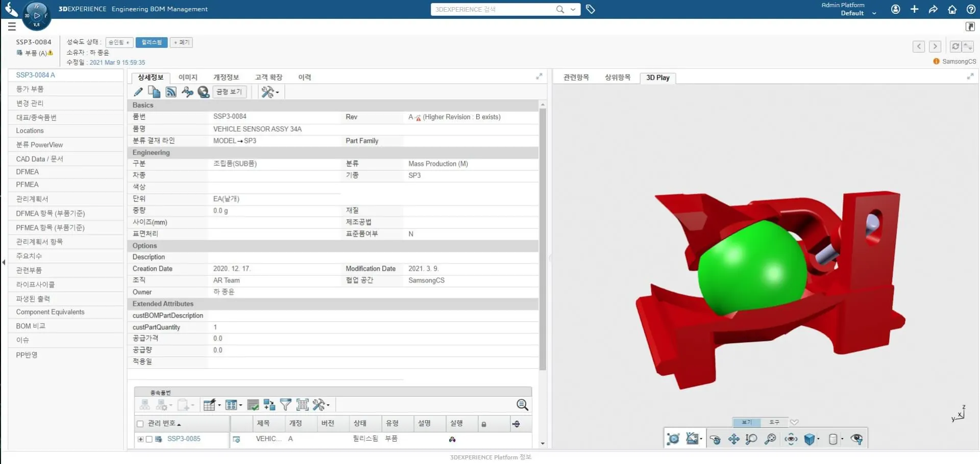
Task: Click the Copy/duplicate icon in detail toolbar
Action: [x=154, y=92]
